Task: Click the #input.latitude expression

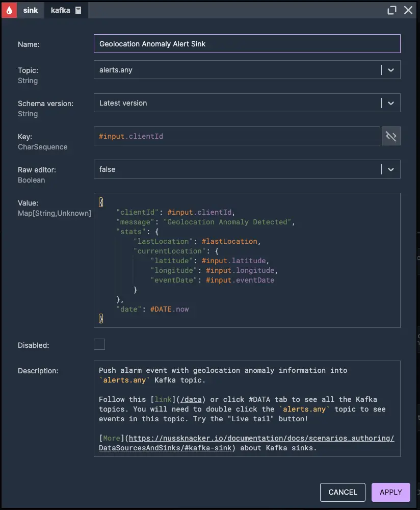Action: tap(233, 261)
